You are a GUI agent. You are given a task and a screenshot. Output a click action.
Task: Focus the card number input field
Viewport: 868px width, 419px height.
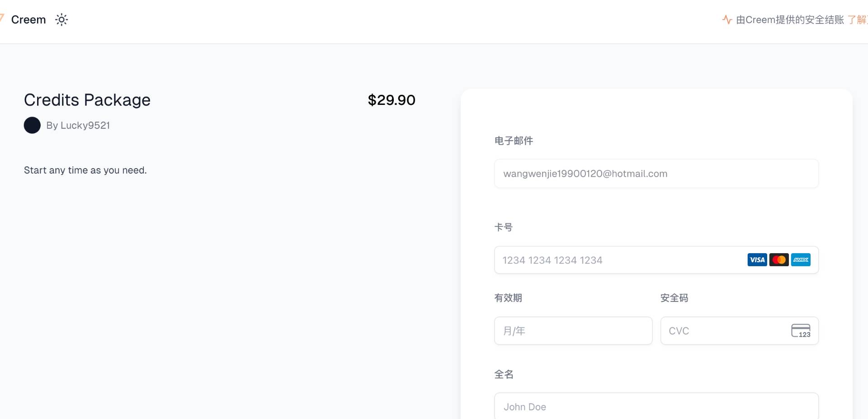tap(619, 260)
